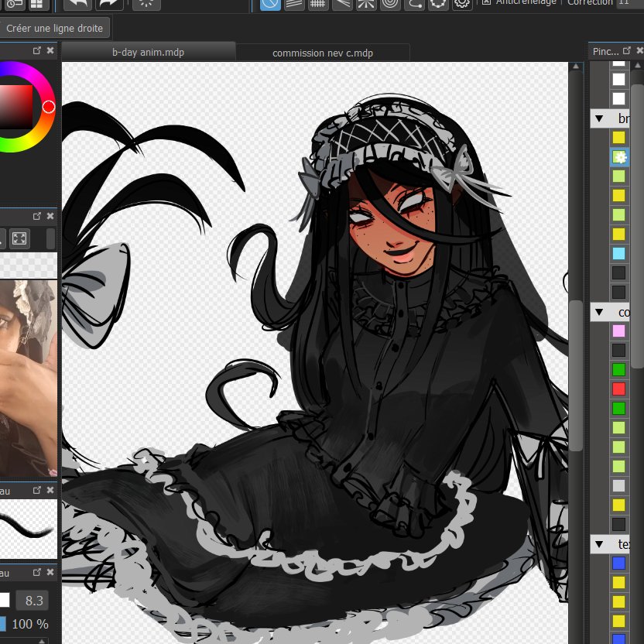644x644 pixels.
Task: Undock the Pinc... brush panel
Action: (626, 50)
